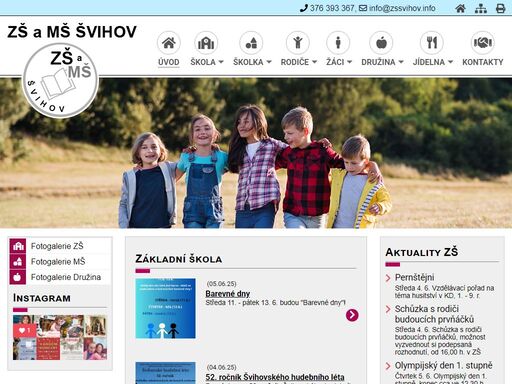Viewport: 512px width, 384px height.
Task: Click the date (05.06.25) above Barevné dny
Action: [x=221, y=284]
